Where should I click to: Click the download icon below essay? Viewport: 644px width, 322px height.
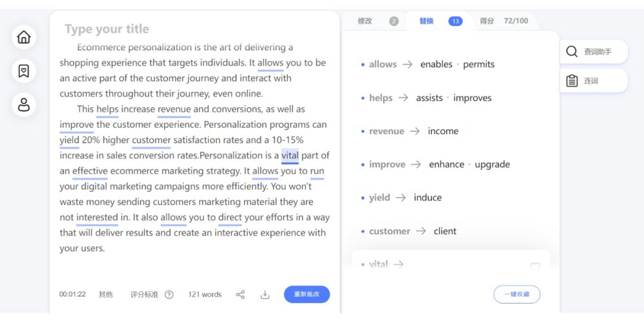(x=265, y=295)
